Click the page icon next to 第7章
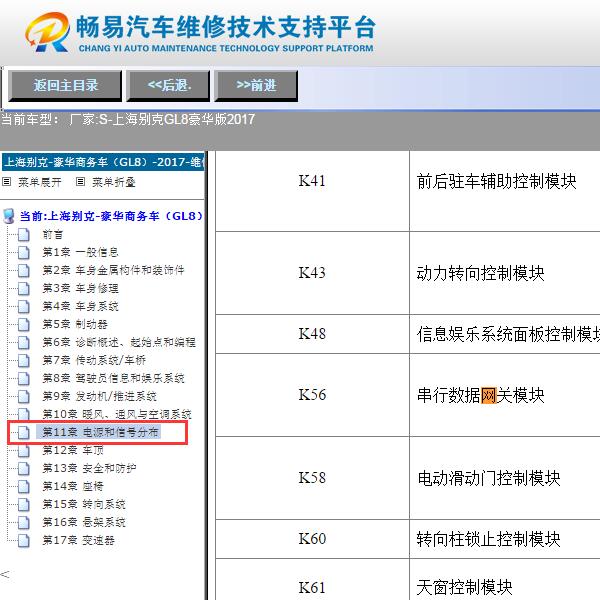 (24, 360)
